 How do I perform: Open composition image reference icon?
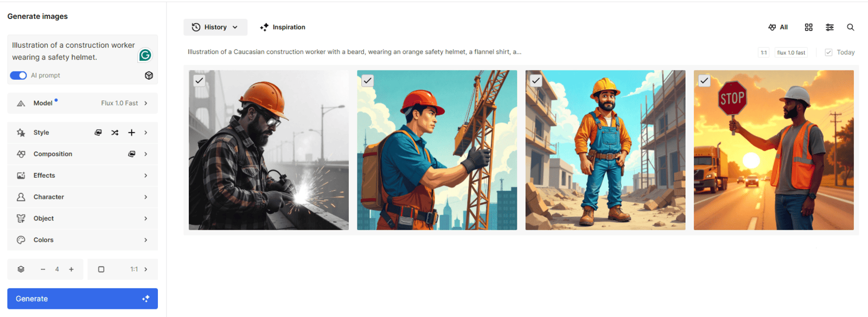point(131,154)
